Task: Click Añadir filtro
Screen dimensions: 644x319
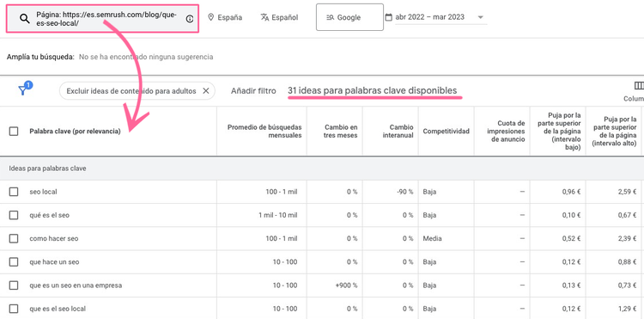Action: [253, 91]
